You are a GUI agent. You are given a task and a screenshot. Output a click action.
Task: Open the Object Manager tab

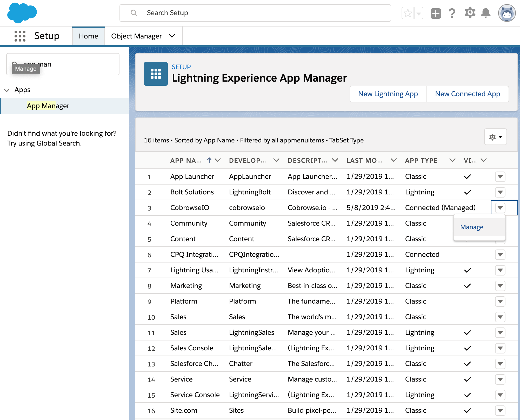[x=136, y=36]
